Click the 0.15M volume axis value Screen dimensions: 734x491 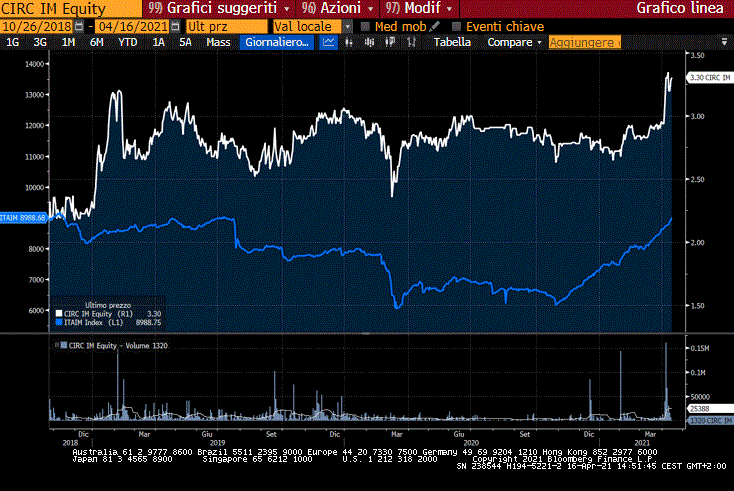pos(700,348)
